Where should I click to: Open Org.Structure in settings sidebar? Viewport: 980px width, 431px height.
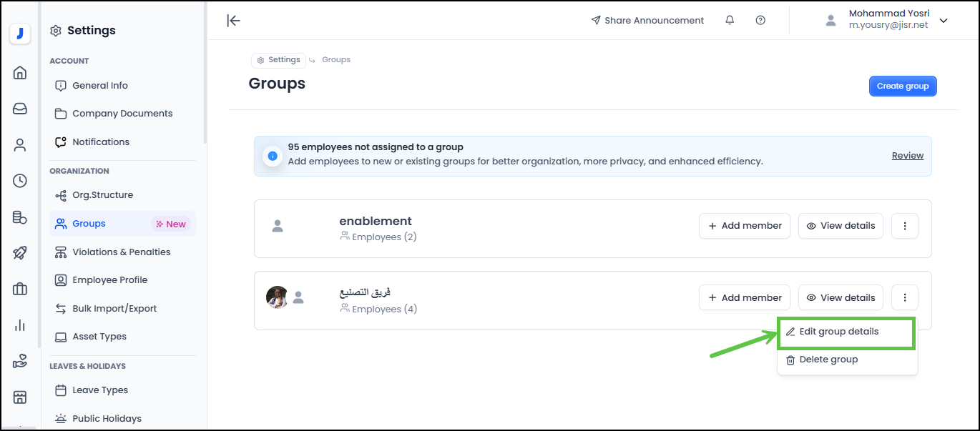102,195
